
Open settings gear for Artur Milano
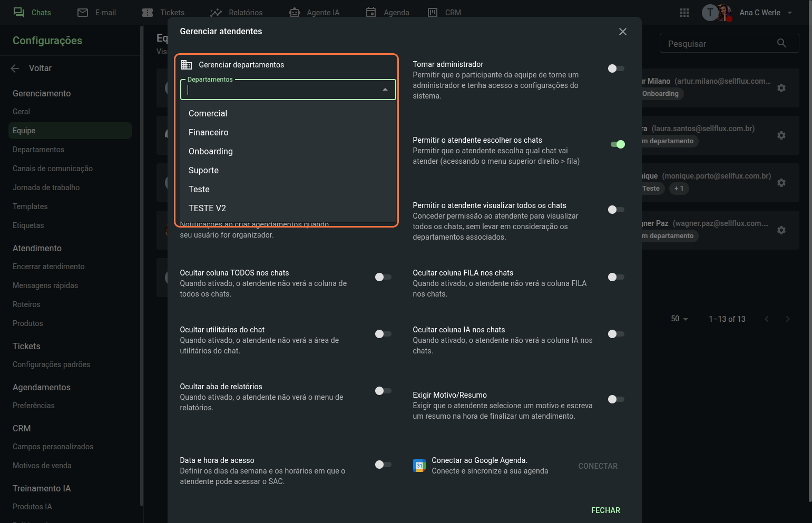[x=781, y=88]
